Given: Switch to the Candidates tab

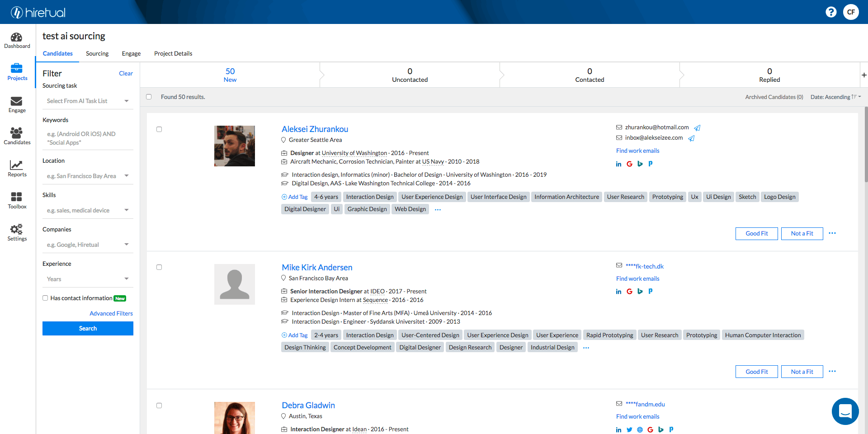Looking at the screenshot, I should point(57,53).
